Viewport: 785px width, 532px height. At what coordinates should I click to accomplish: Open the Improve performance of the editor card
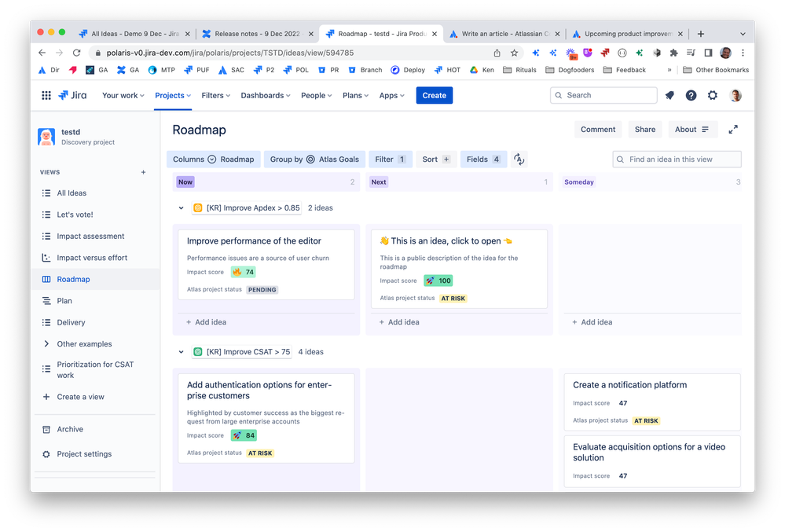[266, 264]
